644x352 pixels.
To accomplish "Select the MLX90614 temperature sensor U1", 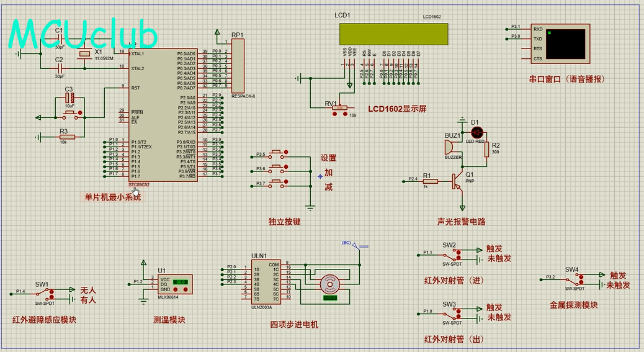I will click(172, 285).
